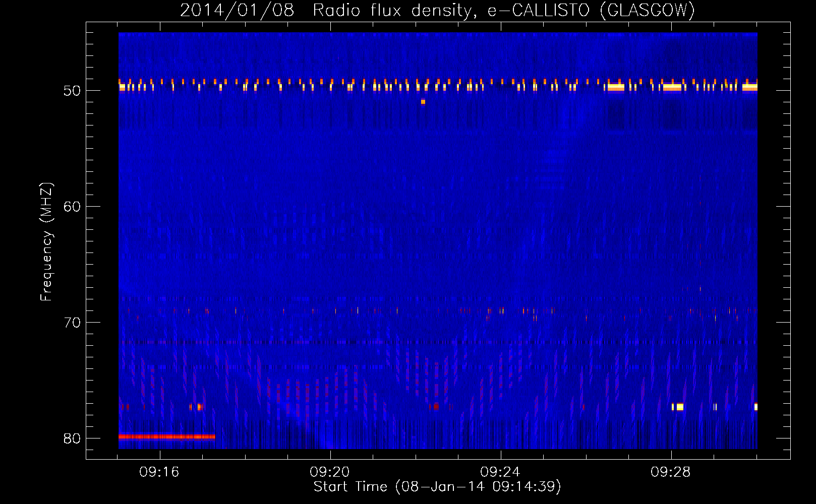
Task: Click the 09:28 time tick label
Action: coord(671,472)
